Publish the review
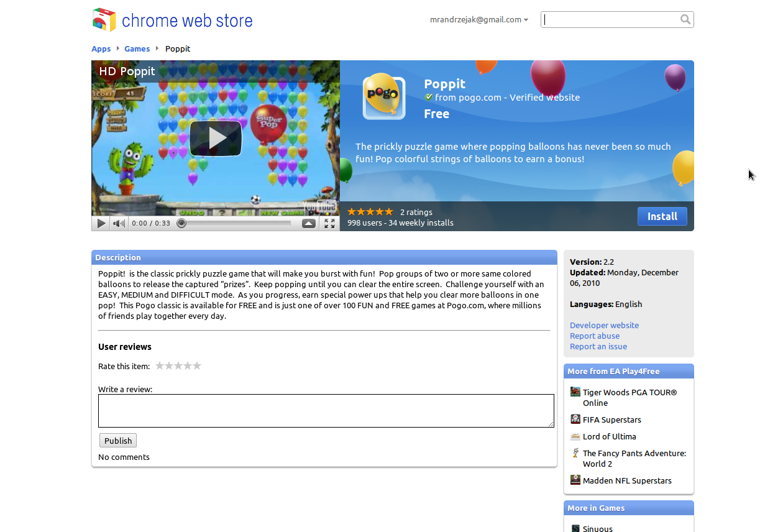The image size is (783, 532). [118, 441]
